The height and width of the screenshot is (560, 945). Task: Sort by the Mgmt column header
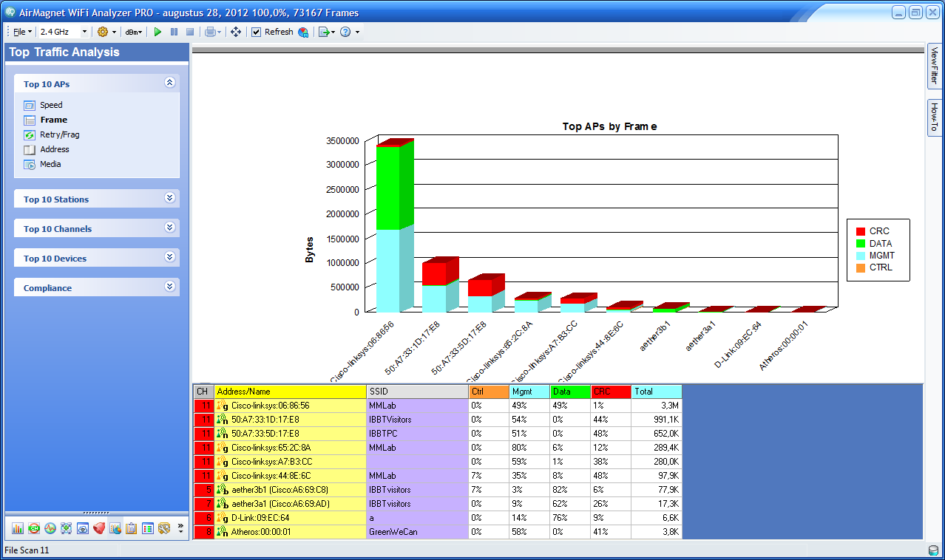click(x=529, y=392)
